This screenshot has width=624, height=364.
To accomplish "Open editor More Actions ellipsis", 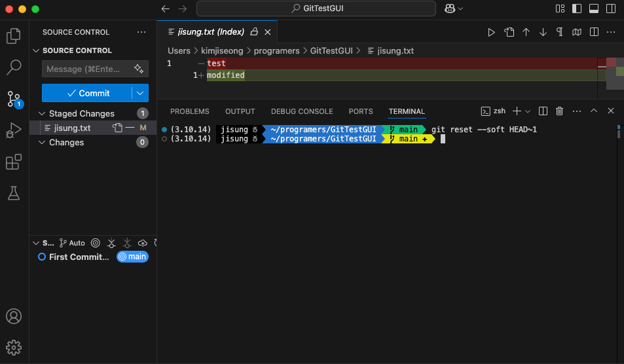I will (x=611, y=32).
